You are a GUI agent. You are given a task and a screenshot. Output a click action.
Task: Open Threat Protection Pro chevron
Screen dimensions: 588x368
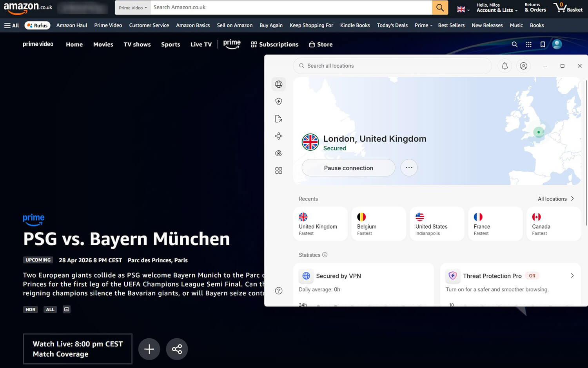coord(572,276)
